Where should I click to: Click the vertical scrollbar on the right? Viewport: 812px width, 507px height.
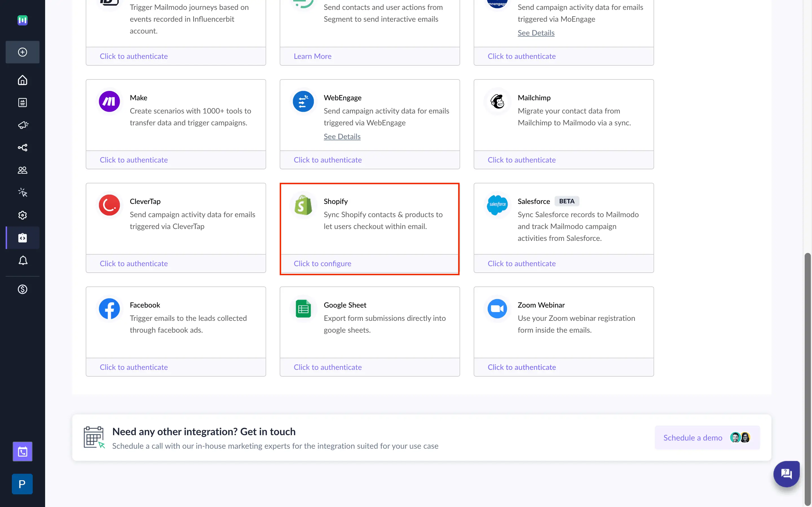coord(808,369)
